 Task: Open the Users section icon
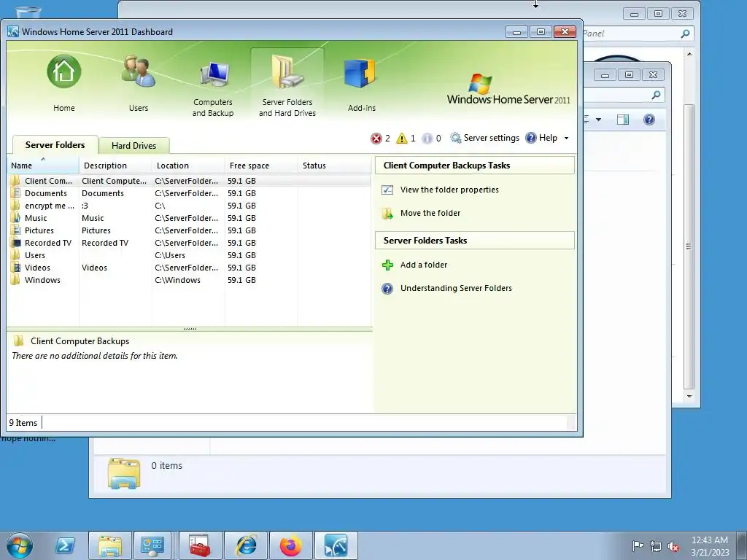pos(138,72)
